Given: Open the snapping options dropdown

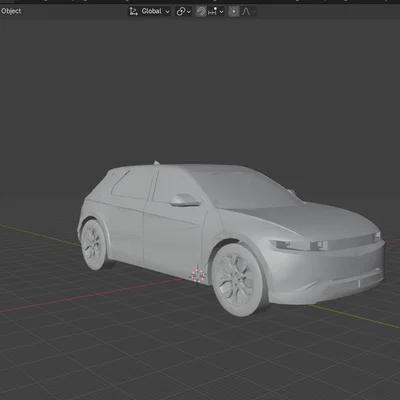Looking at the screenshot, I should click(216, 11).
